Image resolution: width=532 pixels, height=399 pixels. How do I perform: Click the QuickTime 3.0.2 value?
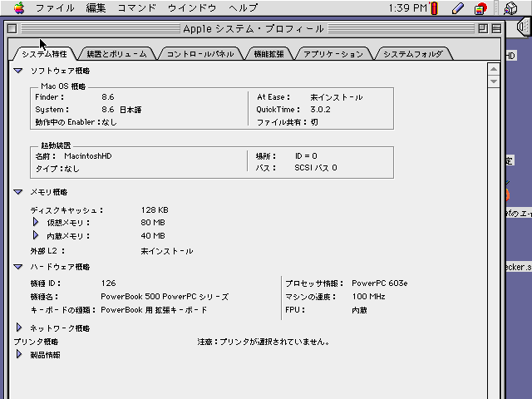click(320, 110)
